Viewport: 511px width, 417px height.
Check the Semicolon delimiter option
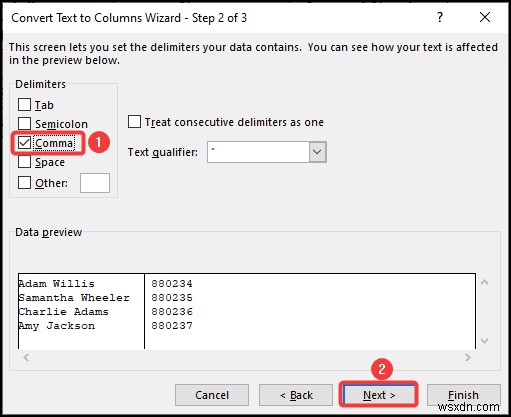click(24, 123)
